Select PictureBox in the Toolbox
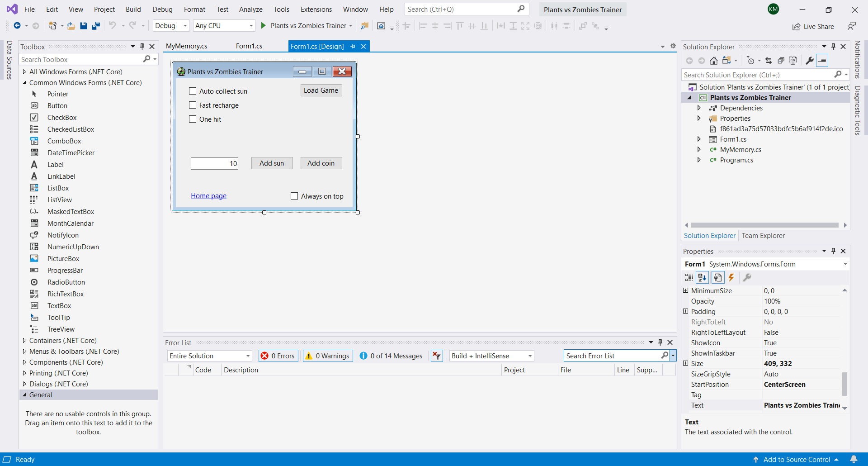 pyautogui.click(x=63, y=259)
